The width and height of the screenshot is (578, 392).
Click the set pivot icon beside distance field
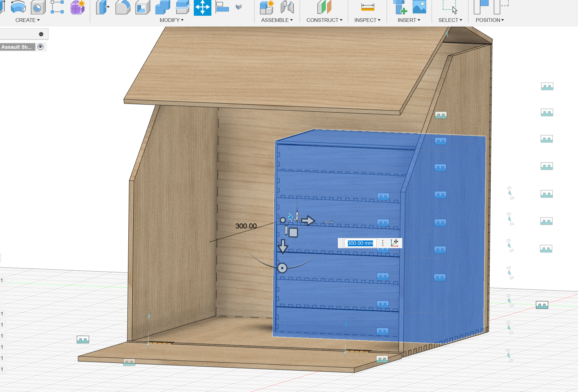[394, 243]
